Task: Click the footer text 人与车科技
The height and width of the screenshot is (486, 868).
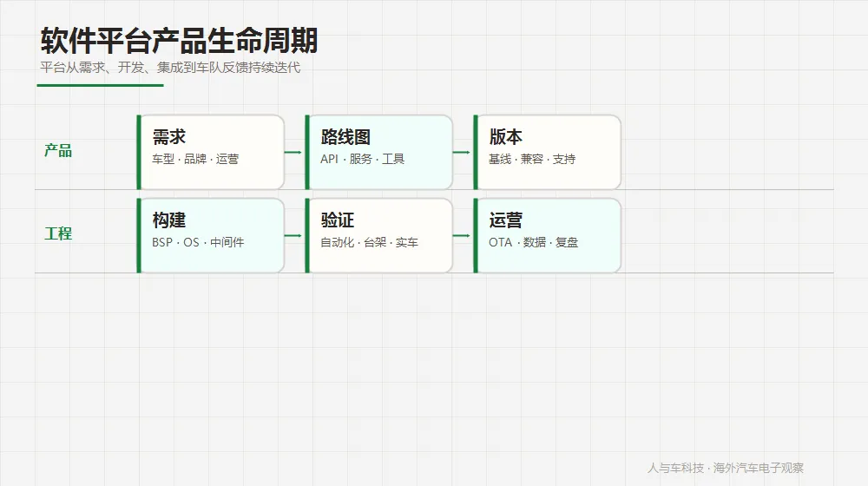Action: click(x=676, y=468)
